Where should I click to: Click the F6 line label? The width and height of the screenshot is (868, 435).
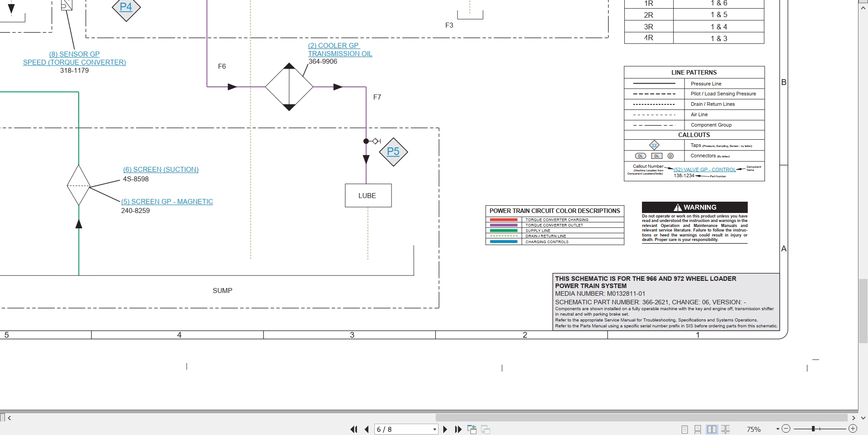pyautogui.click(x=222, y=66)
